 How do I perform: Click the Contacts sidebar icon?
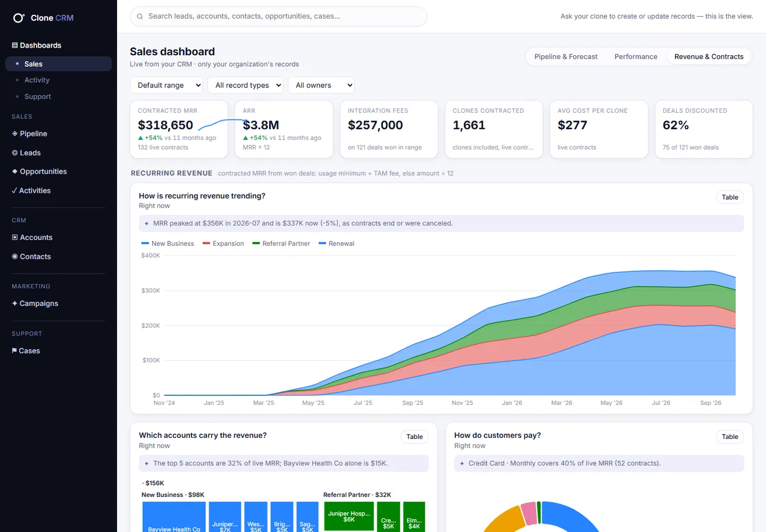(15, 257)
